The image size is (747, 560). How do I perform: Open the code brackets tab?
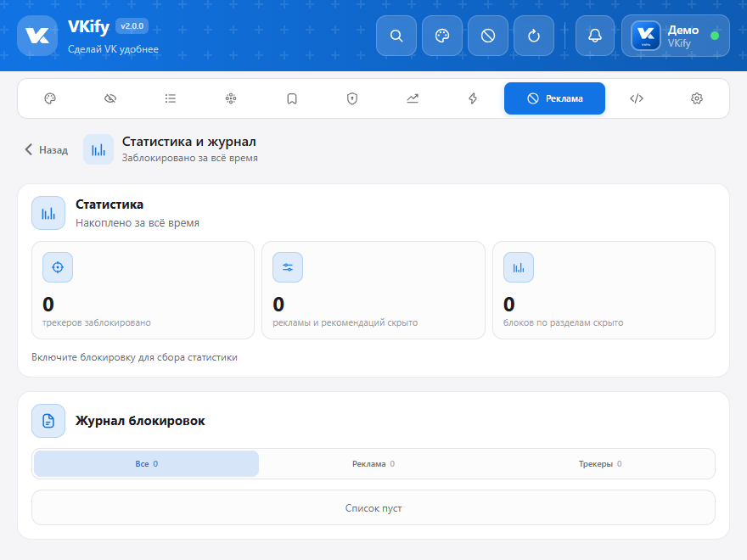coord(637,98)
